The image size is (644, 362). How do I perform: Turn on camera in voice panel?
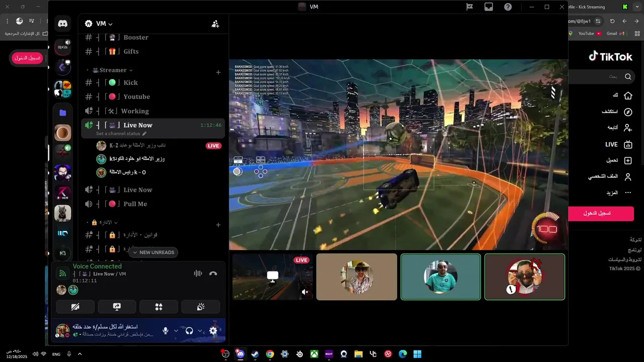click(x=75, y=307)
